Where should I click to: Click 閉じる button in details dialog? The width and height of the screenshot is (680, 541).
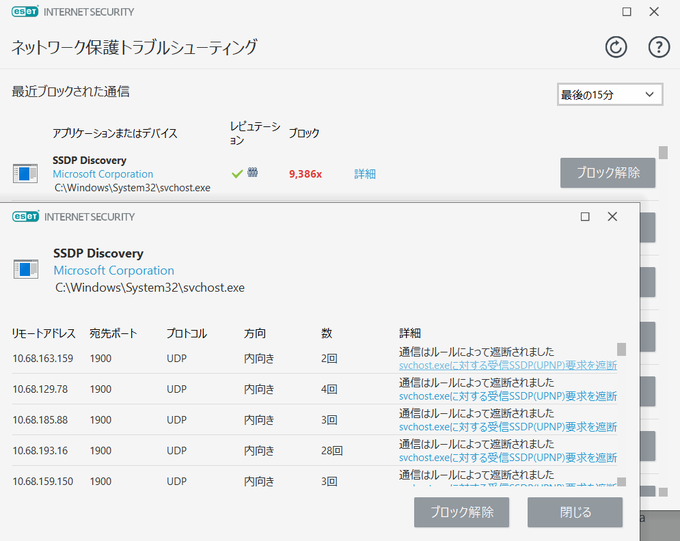575,512
